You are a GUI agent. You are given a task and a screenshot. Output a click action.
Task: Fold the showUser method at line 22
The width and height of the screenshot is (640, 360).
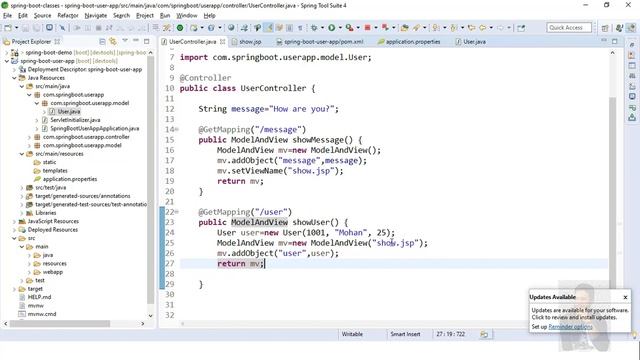point(177,212)
